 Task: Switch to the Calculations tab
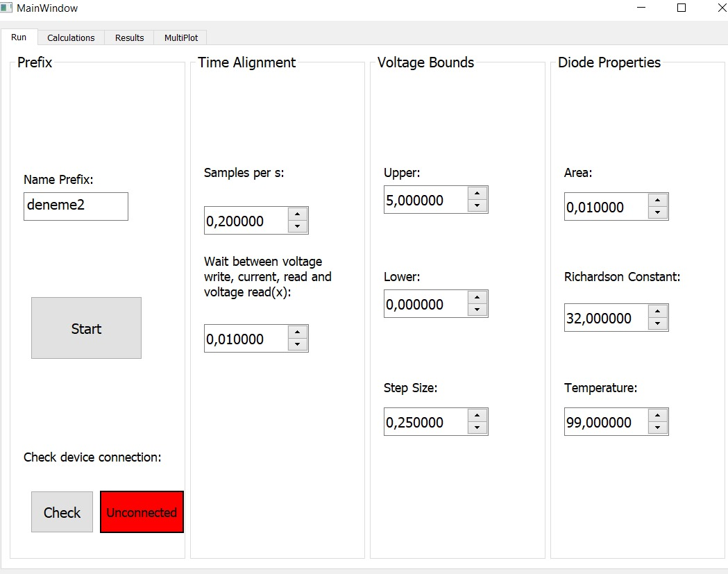tap(71, 37)
